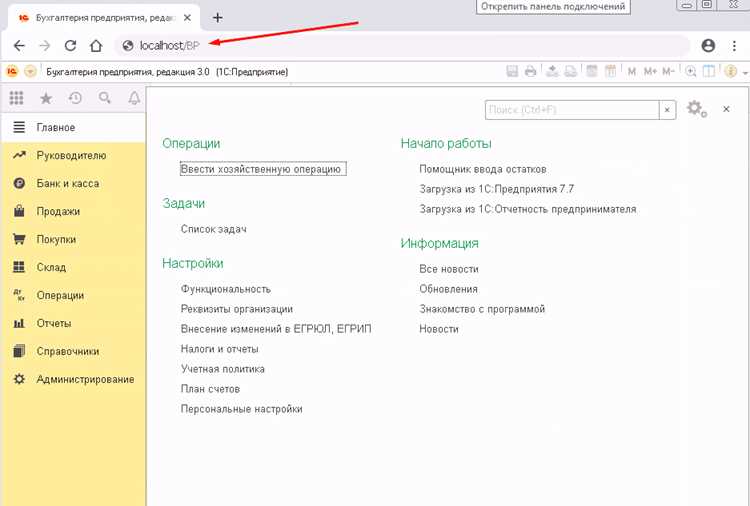The image size is (750, 506).
Task: Open Учетная политика link
Action: [222, 369]
